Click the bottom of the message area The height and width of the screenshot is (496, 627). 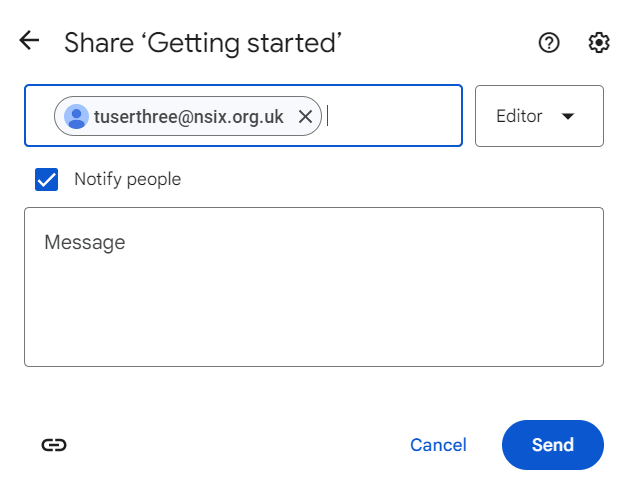[313, 345]
